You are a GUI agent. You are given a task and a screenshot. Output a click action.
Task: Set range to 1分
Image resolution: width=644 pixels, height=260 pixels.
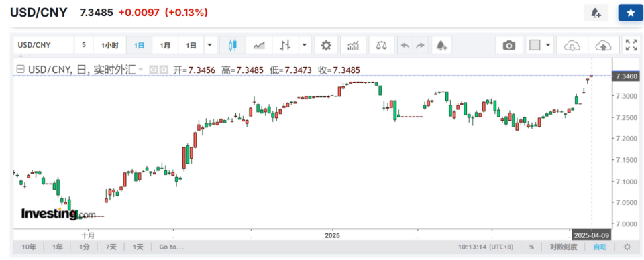[x=85, y=247]
